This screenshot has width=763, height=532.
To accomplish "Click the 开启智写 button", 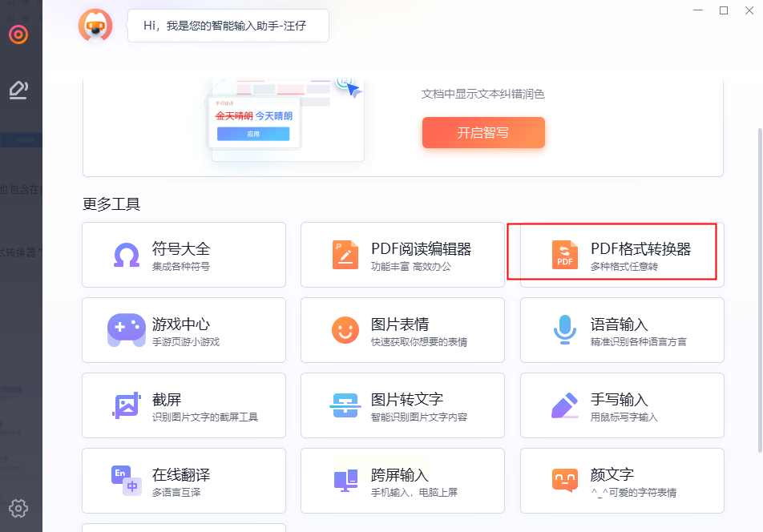I will pos(483,132).
